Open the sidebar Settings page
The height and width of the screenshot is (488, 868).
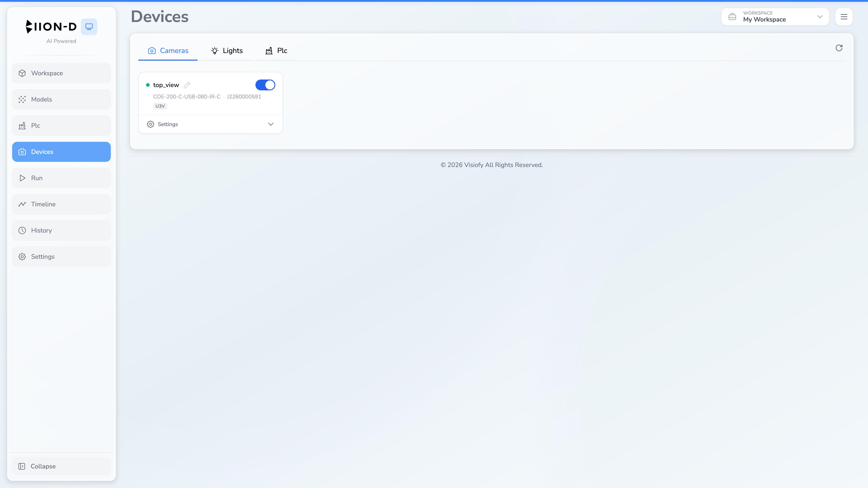(61, 257)
